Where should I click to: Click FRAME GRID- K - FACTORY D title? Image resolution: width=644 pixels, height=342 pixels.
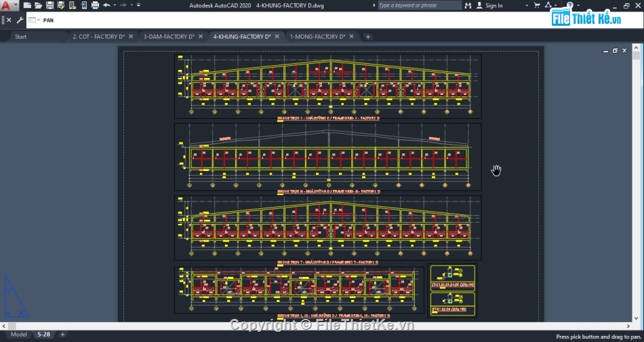click(x=328, y=118)
